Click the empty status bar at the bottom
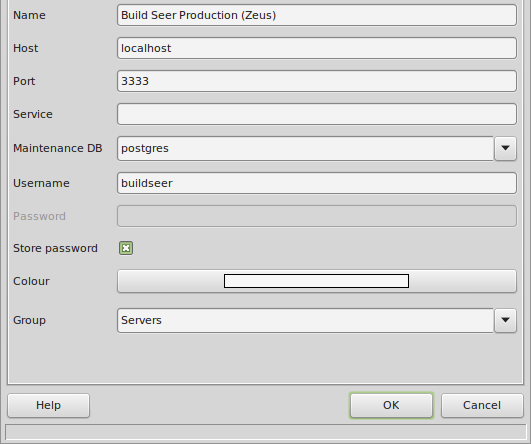Viewport: 531px width, 444px height. click(266, 432)
